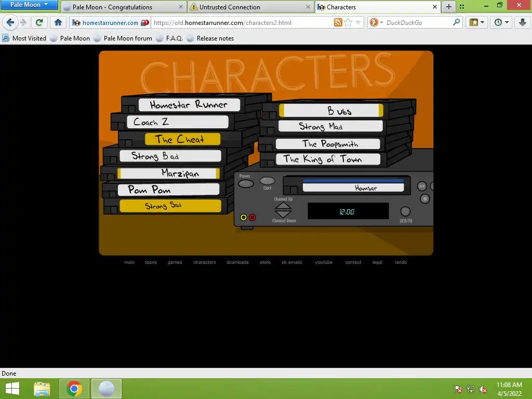Select the Strong Sad tape
The width and height of the screenshot is (532, 399).
(170, 206)
